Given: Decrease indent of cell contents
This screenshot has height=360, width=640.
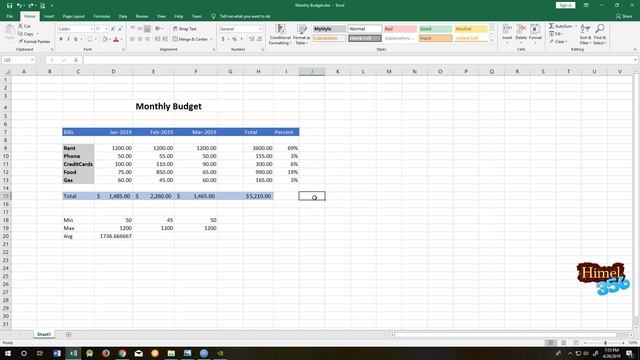Looking at the screenshot, I should click(157, 39).
